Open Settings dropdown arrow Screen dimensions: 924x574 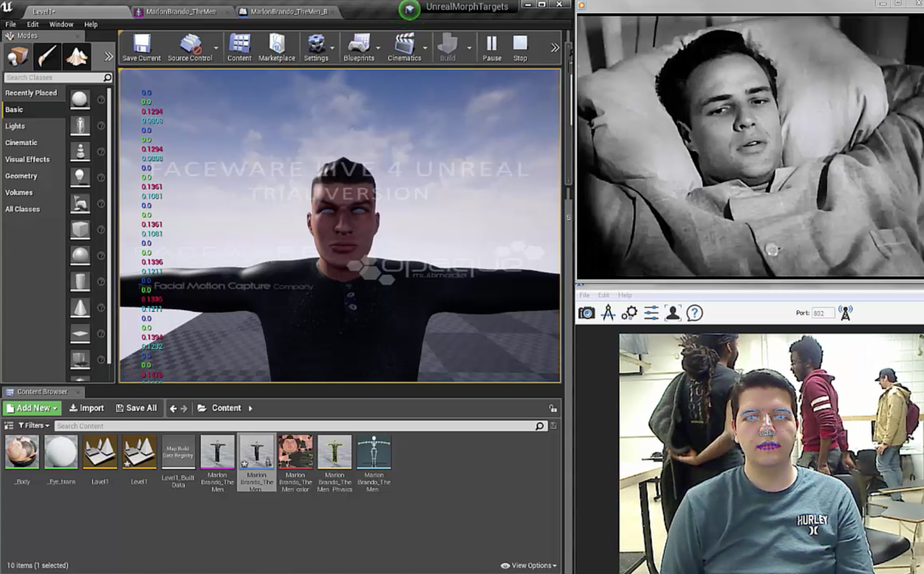pyautogui.click(x=332, y=48)
